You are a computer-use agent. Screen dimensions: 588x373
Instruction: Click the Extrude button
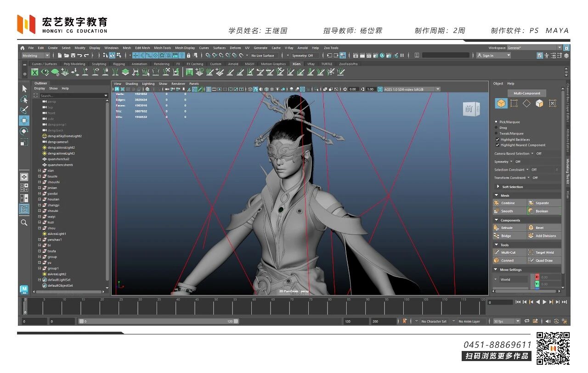[509, 228]
